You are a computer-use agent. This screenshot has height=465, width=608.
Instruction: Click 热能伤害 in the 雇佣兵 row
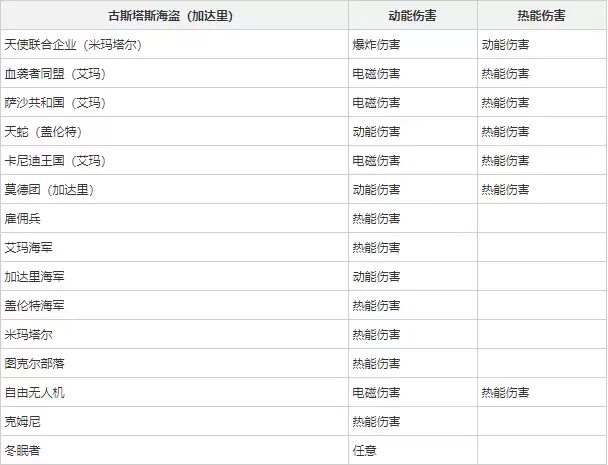click(x=376, y=219)
